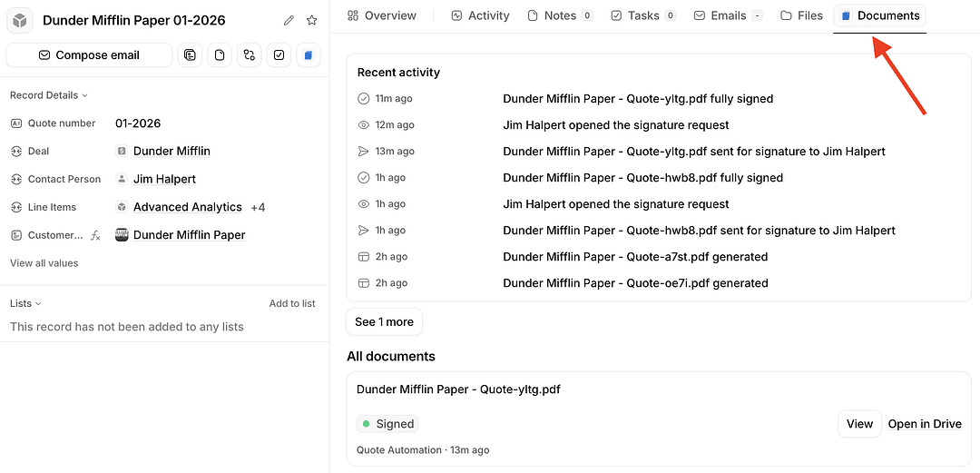This screenshot has height=473, width=980.
Task: Open the Advanced Analytics line item
Action: pyautogui.click(x=188, y=207)
